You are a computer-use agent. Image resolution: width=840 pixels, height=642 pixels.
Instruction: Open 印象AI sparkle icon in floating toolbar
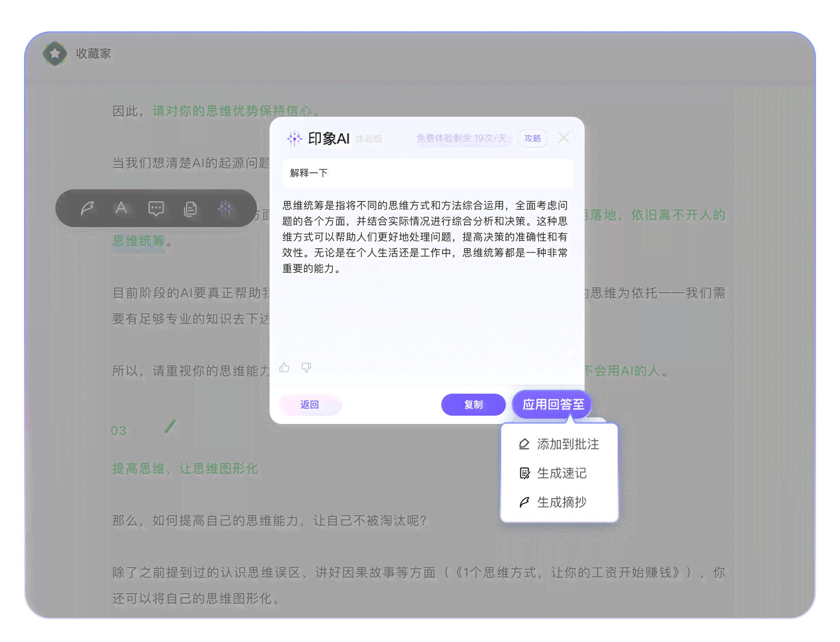pyautogui.click(x=225, y=209)
